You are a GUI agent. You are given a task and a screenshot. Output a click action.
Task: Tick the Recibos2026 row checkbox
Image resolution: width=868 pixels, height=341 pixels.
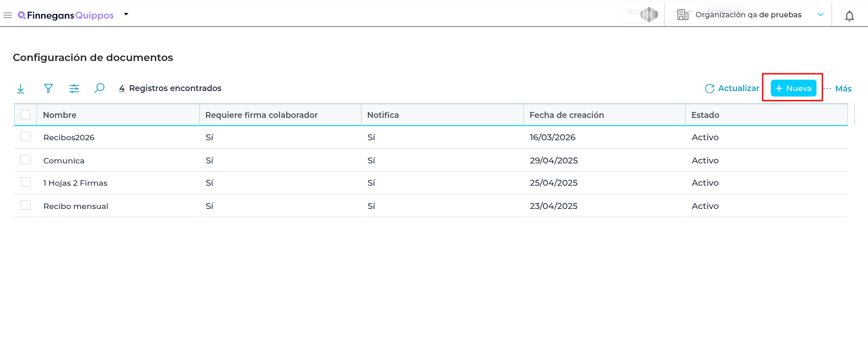coord(26,137)
